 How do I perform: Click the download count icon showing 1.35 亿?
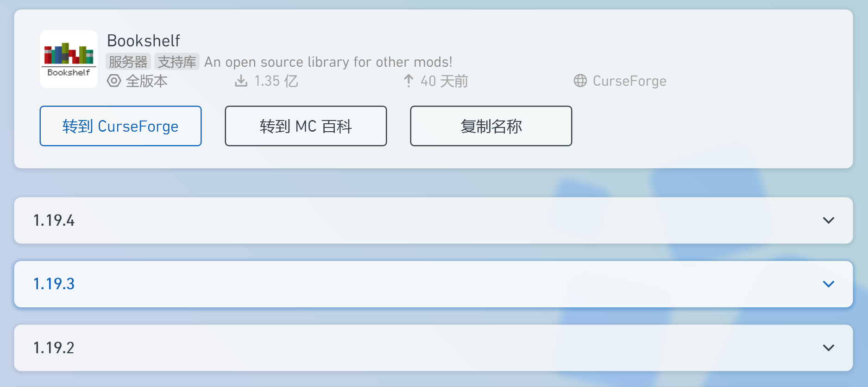pos(240,81)
